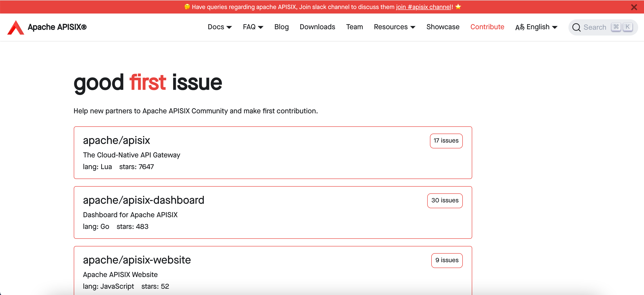The image size is (644, 295).
Task: Go to the Blog page
Action: (x=281, y=27)
